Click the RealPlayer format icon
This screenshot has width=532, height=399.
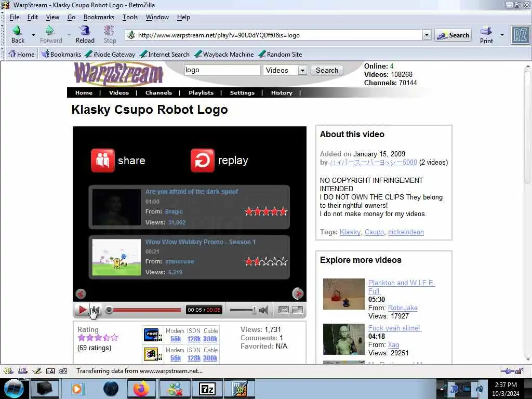[x=153, y=335]
